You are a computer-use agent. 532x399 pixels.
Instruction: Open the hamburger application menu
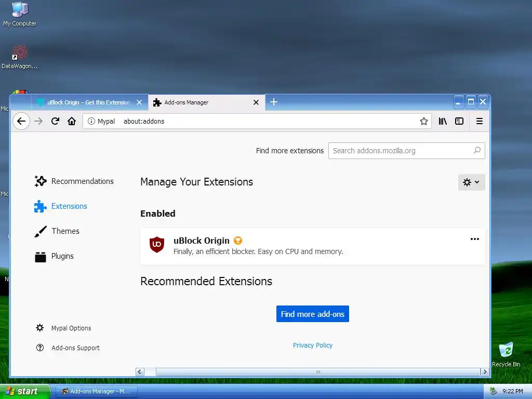[480, 121]
